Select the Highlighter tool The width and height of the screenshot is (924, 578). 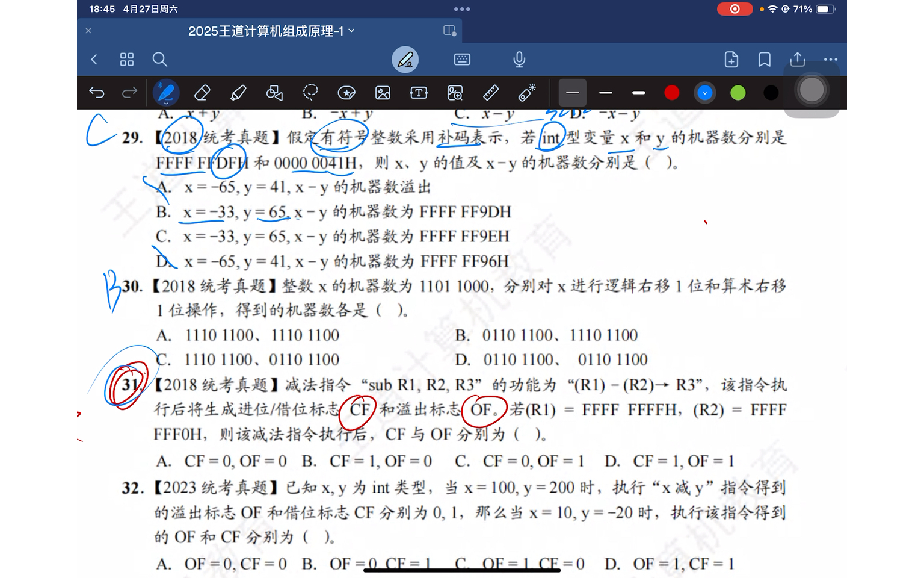(238, 93)
